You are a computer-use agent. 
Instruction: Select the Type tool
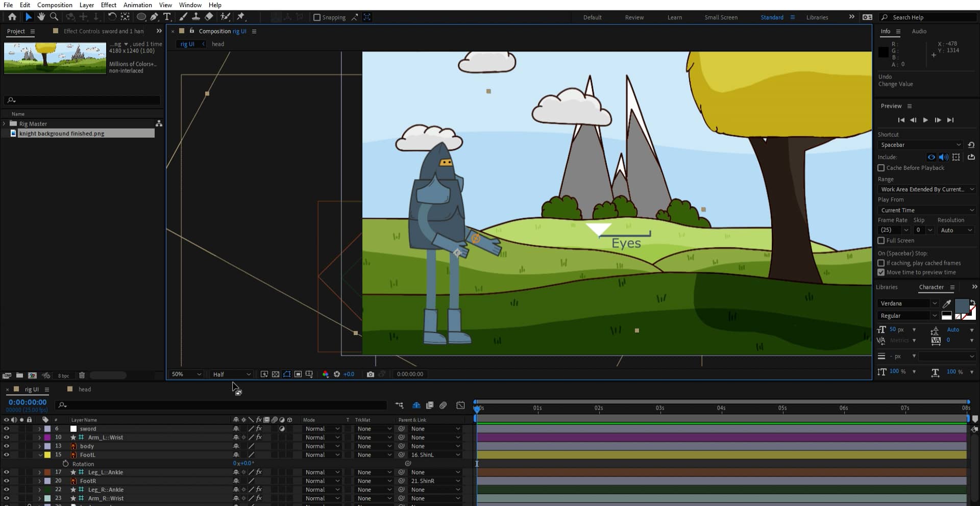coord(167,17)
